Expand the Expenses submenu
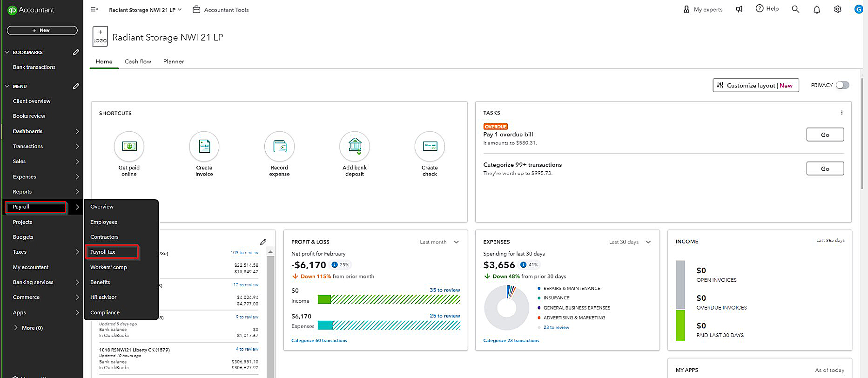The image size is (868, 378). coord(77,177)
